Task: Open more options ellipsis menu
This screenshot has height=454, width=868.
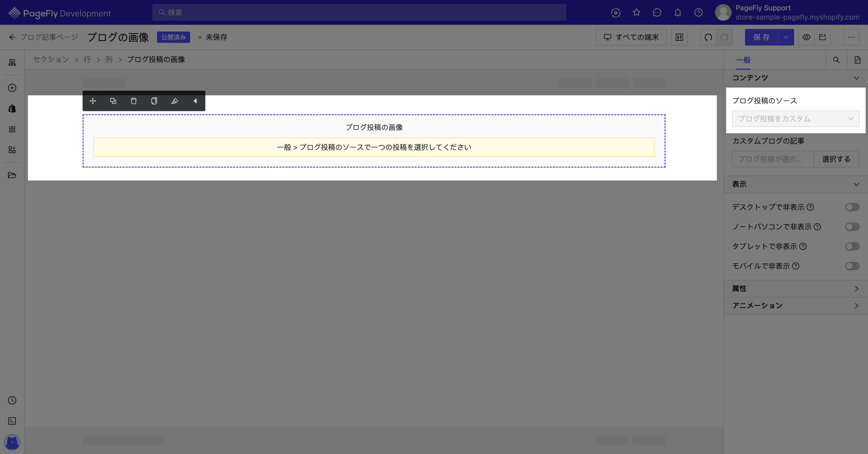Action: [x=851, y=37]
